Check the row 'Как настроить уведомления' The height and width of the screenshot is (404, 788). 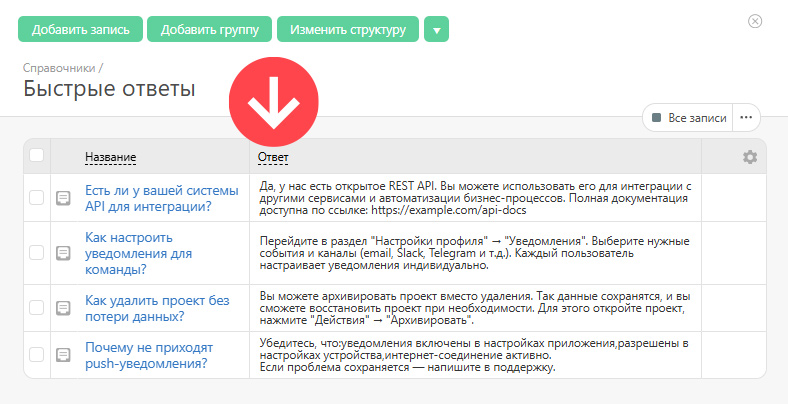click(x=36, y=252)
